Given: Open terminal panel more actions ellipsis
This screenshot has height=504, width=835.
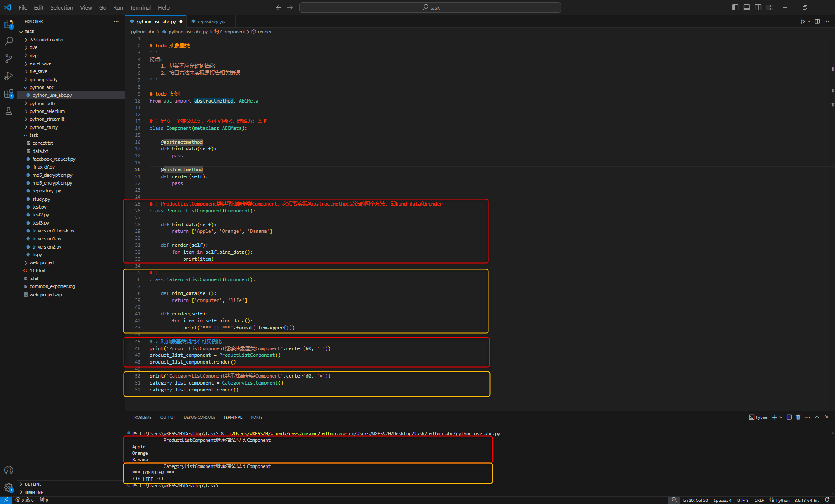Looking at the screenshot, I should point(808,417).
